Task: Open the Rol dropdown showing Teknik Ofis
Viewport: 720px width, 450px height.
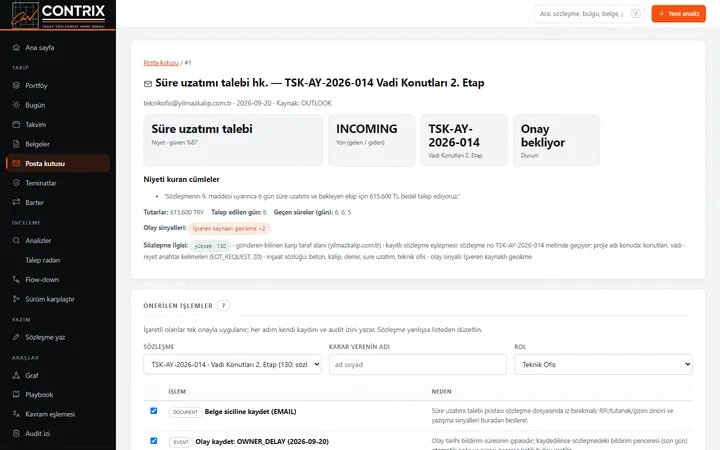Action: [603, 365]
